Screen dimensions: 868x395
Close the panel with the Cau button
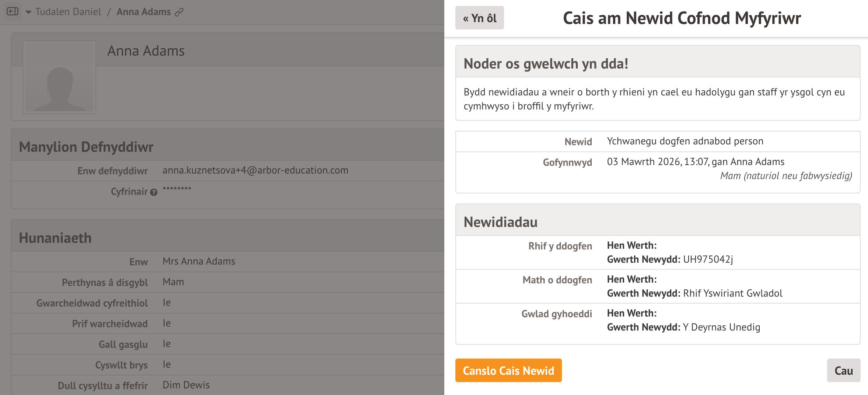pyautogui.click(x=843, y=370)
